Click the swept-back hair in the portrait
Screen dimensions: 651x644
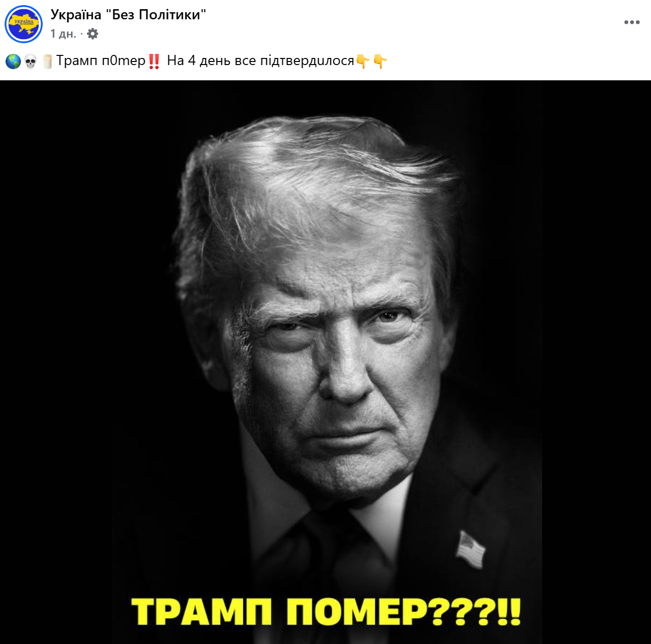315,193
